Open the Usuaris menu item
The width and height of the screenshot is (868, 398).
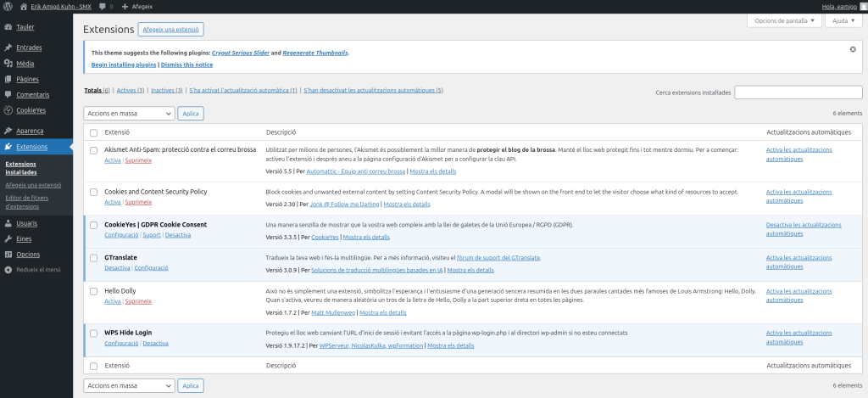click(x=26, y=224)
